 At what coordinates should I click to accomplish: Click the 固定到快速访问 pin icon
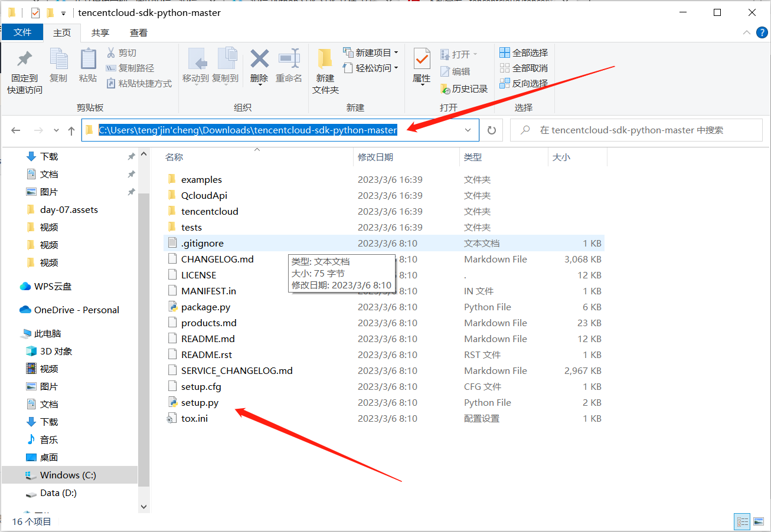[24, 59]
